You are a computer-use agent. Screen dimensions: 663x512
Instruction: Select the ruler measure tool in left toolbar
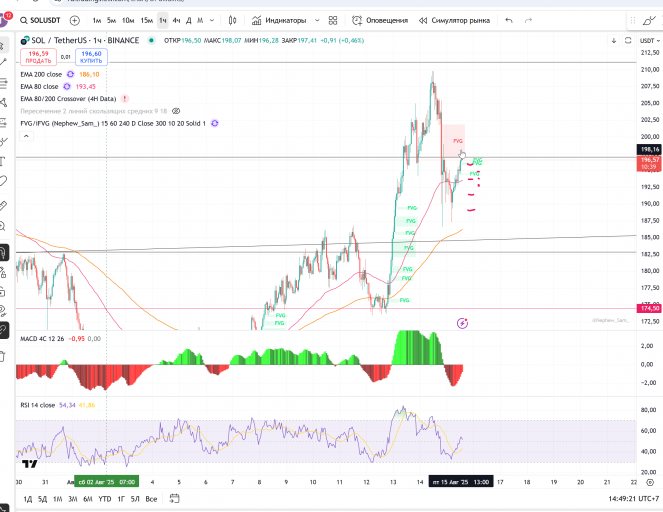point(3,206)
